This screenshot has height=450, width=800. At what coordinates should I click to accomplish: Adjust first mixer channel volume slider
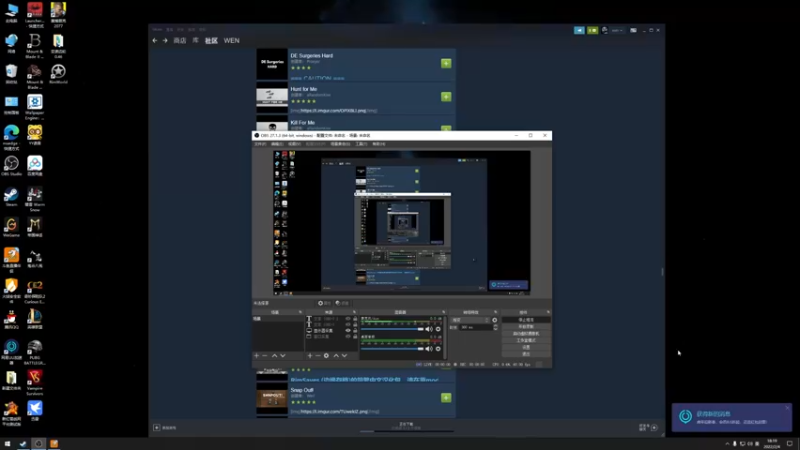[x=392, y=329]
